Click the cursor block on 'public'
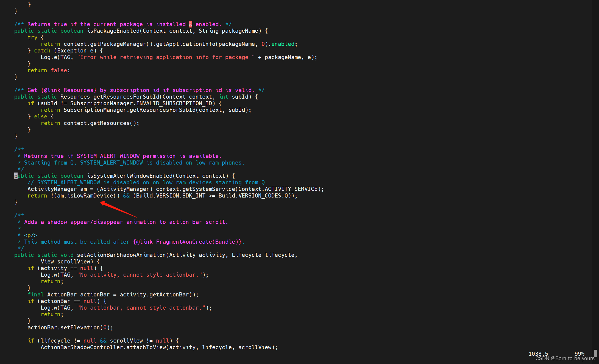 click(x=16, y=176)
